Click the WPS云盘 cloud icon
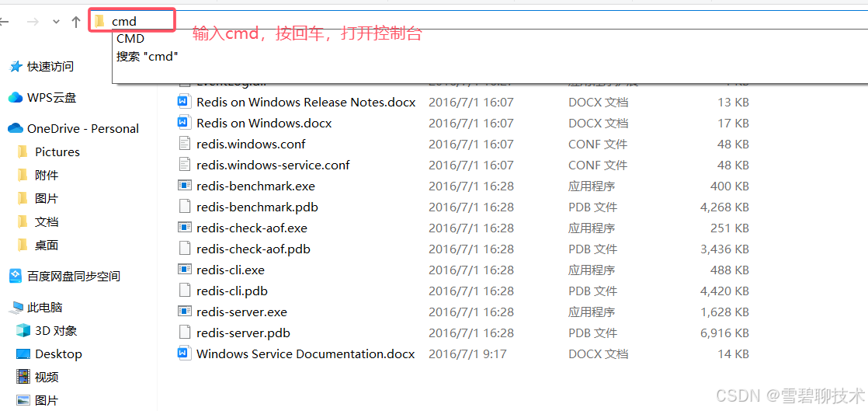Screen dimensions: 868x411 click(x=16, y=97)
